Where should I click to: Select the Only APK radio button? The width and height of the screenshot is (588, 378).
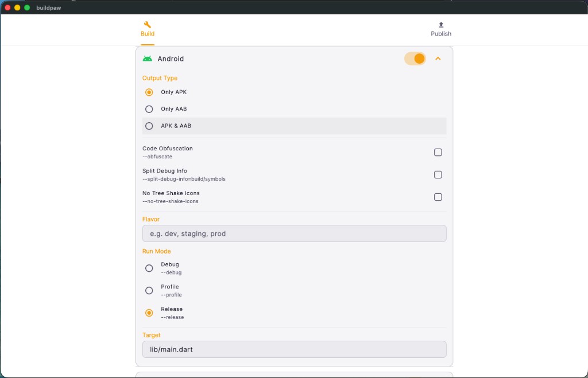click(x=149, y=92)
